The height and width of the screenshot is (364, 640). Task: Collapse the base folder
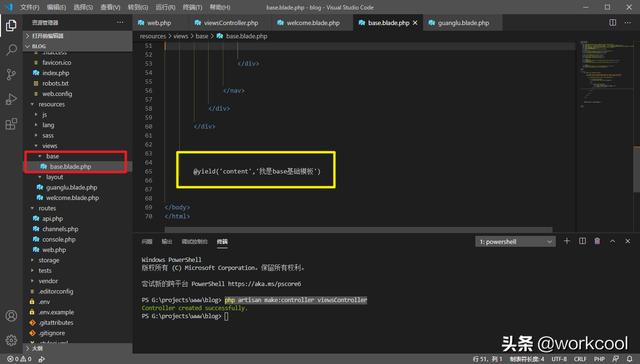pyautogui.click(x=52, y=156)
